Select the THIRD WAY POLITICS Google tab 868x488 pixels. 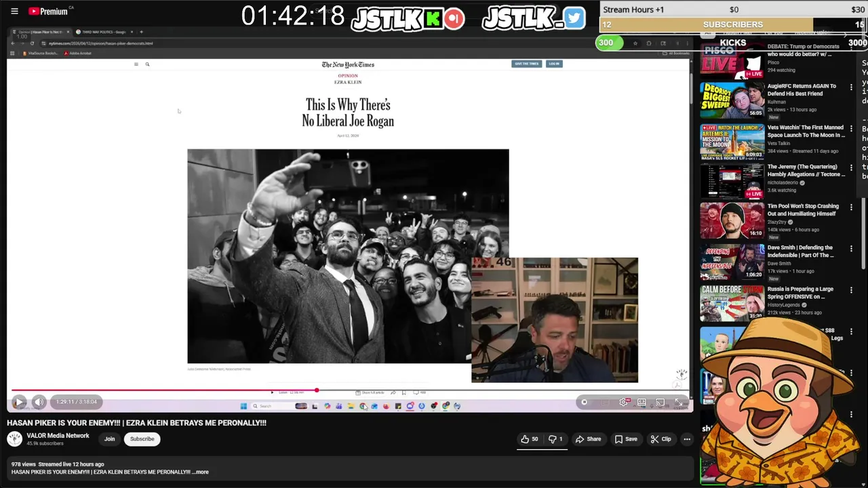104,32
